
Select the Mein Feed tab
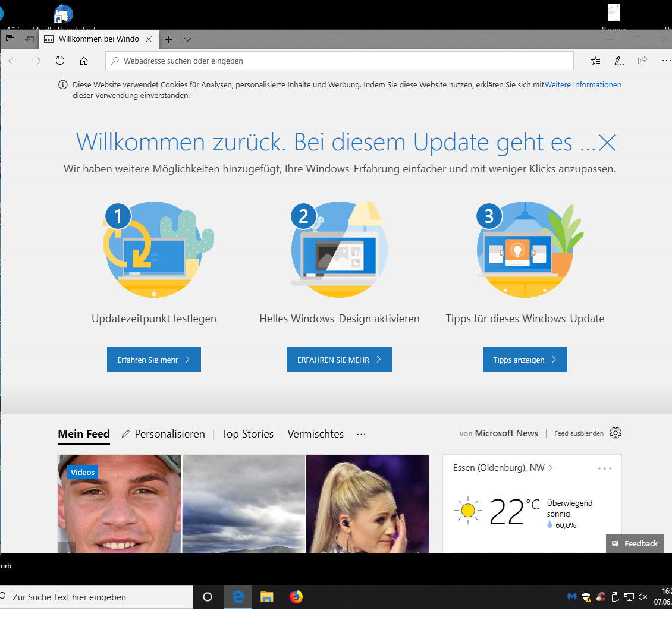pos(84,434)
